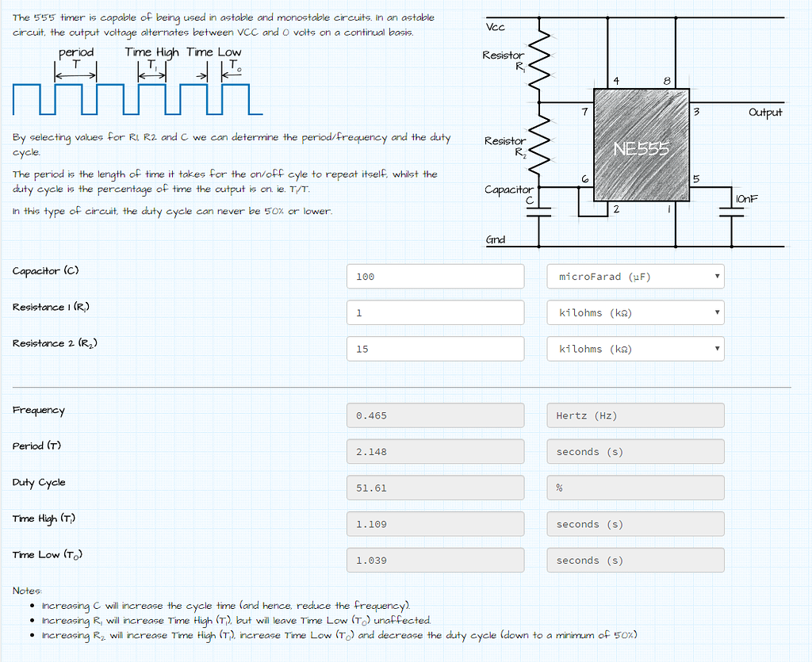Click the Resistance 2 input showing 15
The image size is (812, 662).
[435, 348]
